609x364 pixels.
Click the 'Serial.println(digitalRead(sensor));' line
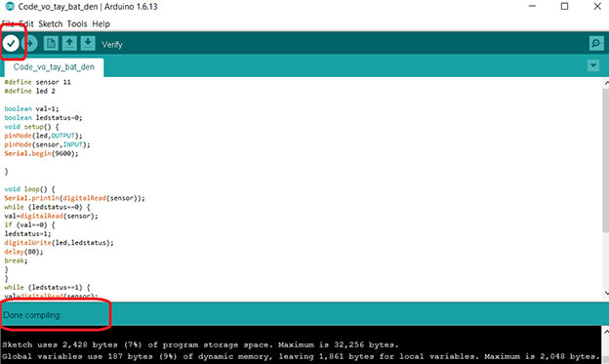74,198
